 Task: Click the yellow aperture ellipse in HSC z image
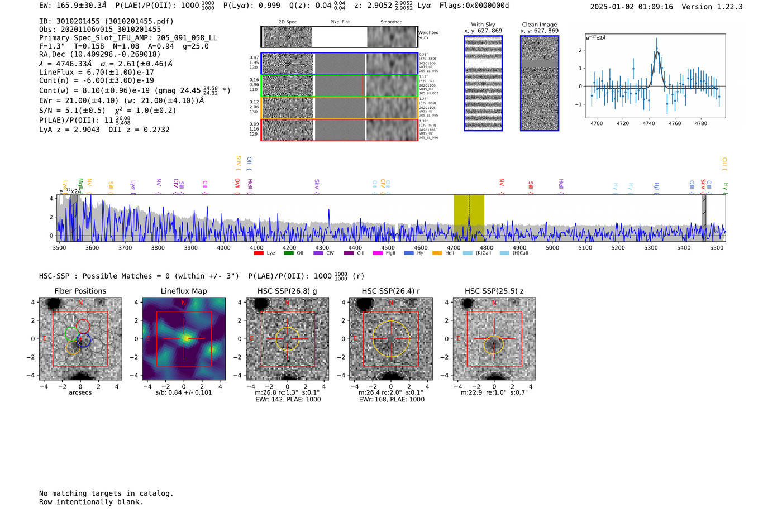(493, 344)
